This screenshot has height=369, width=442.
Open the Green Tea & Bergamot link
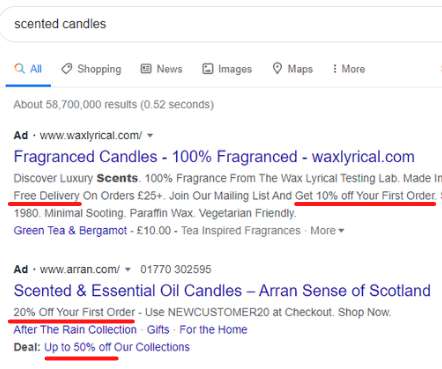70,230
